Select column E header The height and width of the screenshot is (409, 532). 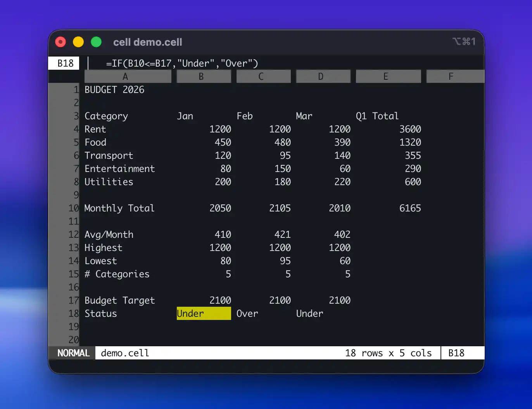388,76
